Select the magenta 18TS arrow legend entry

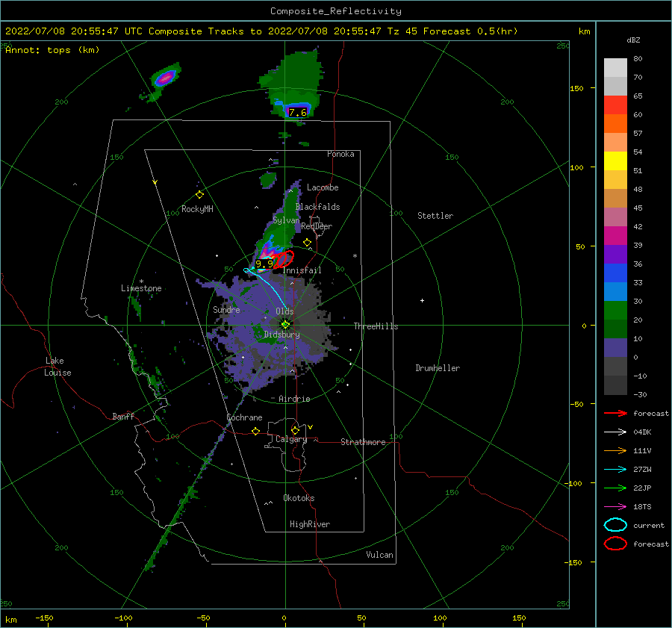point(615,507)
